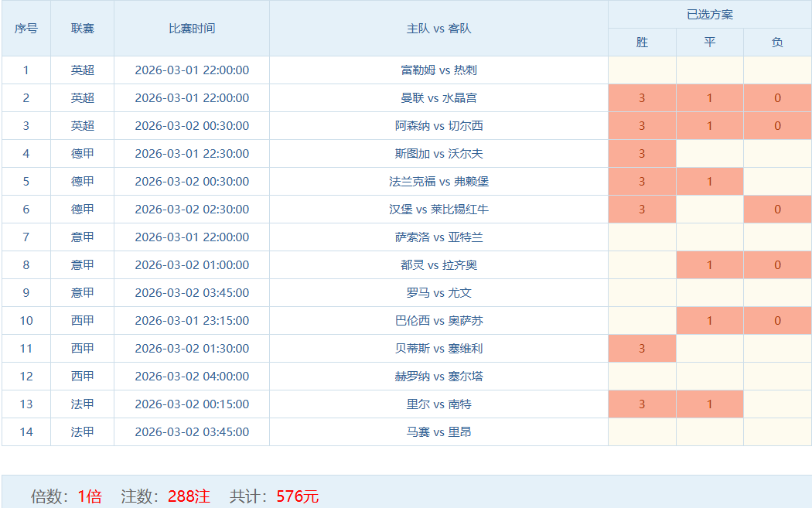Select the lose cell for 马赛 vs 里昂

[x=777, y=432]
